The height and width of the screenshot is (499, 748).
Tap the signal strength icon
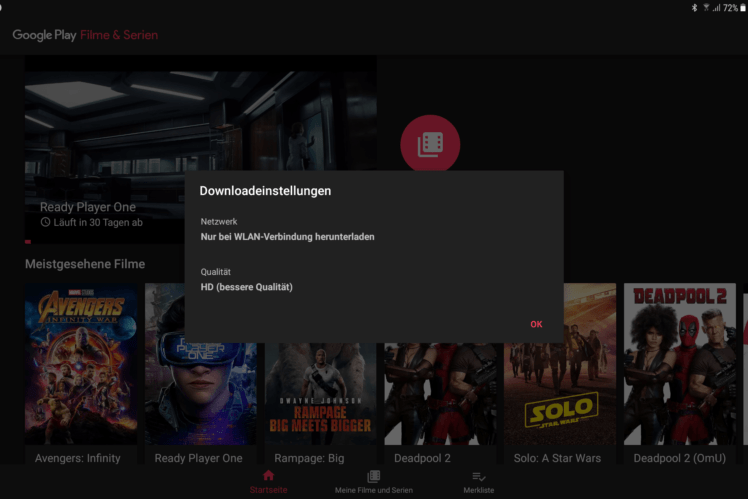click(x=716, y=8)
